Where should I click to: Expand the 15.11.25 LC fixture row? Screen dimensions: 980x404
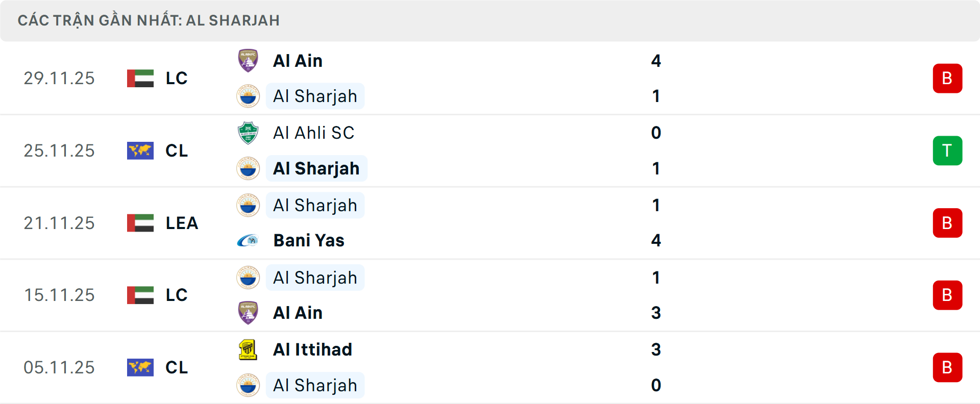click(x=490, y=295)
